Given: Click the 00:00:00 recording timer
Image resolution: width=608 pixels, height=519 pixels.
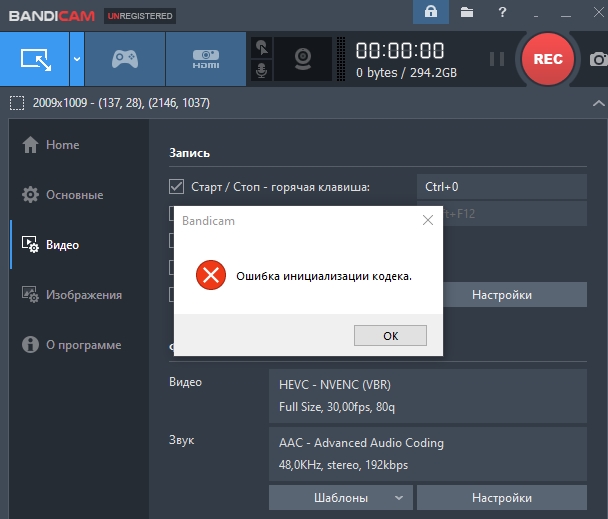Looking at the screenshot, I should (x=400, y=51).
